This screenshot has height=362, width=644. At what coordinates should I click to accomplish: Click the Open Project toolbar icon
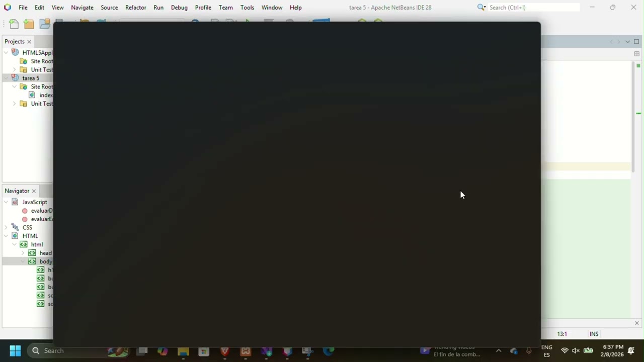point(45,24)
